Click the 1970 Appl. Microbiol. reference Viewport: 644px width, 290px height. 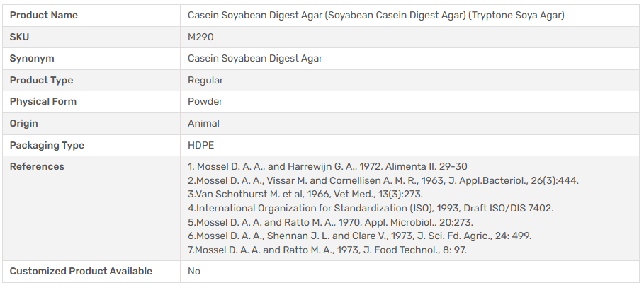[330, 221]
